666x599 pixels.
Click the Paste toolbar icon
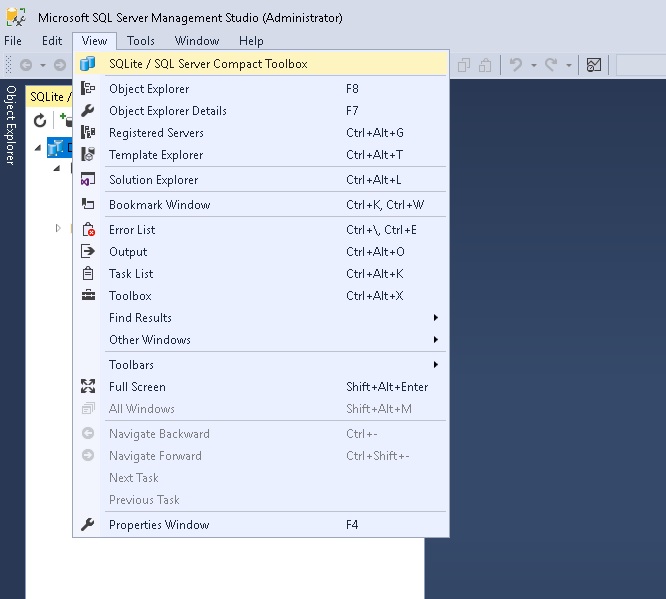[485, 65]
